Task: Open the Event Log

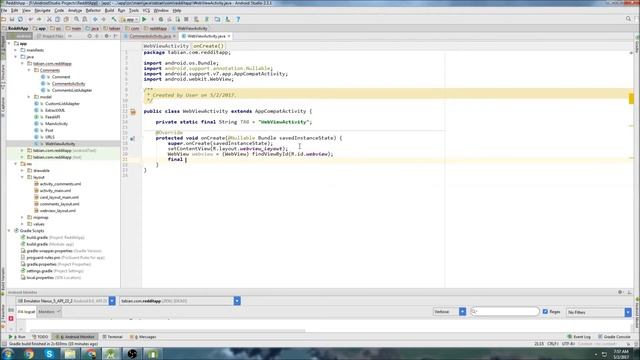Action: click(579, 337)
